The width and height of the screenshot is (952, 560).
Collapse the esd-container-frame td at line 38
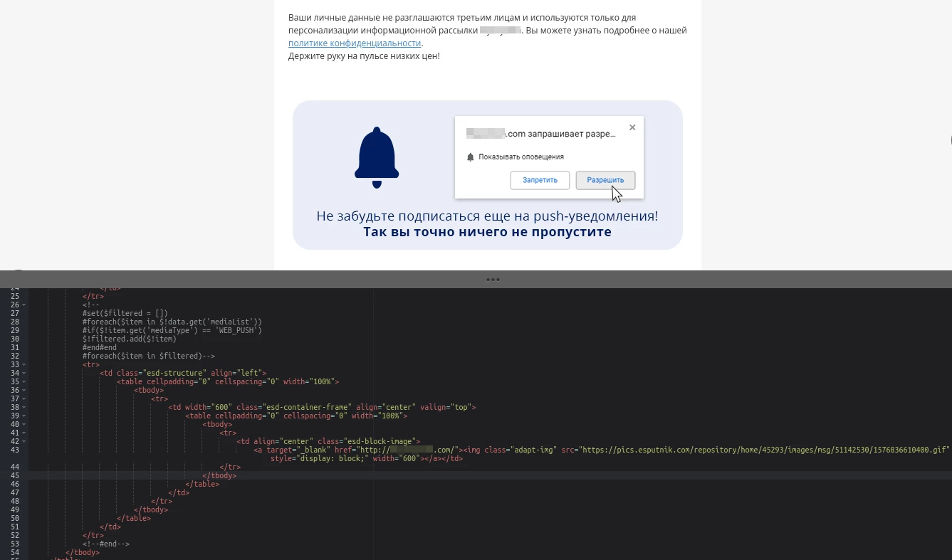point(24,407)
